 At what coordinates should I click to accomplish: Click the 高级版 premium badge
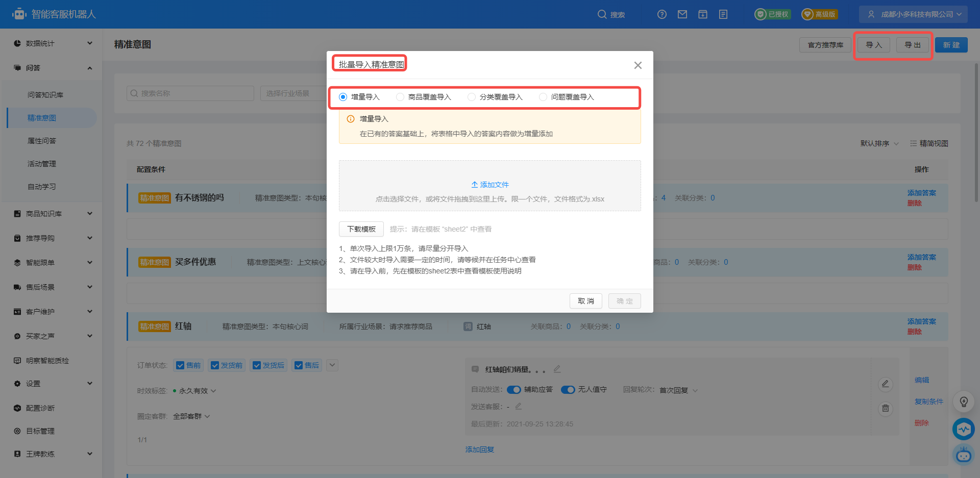[x=820, y=14]
